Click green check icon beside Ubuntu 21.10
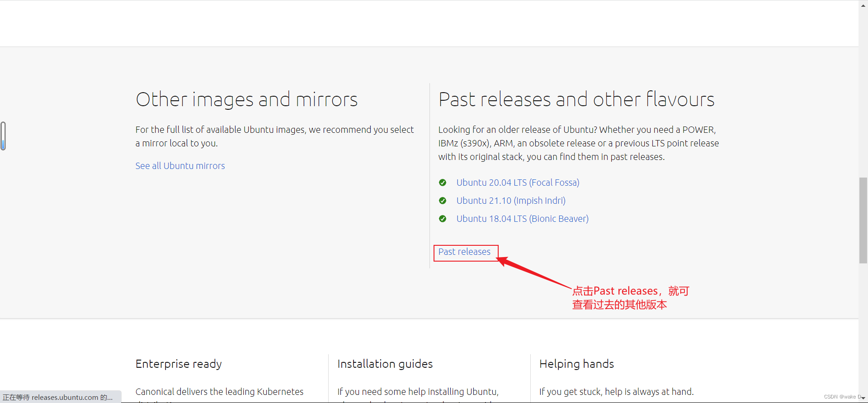 coord(443,201)
